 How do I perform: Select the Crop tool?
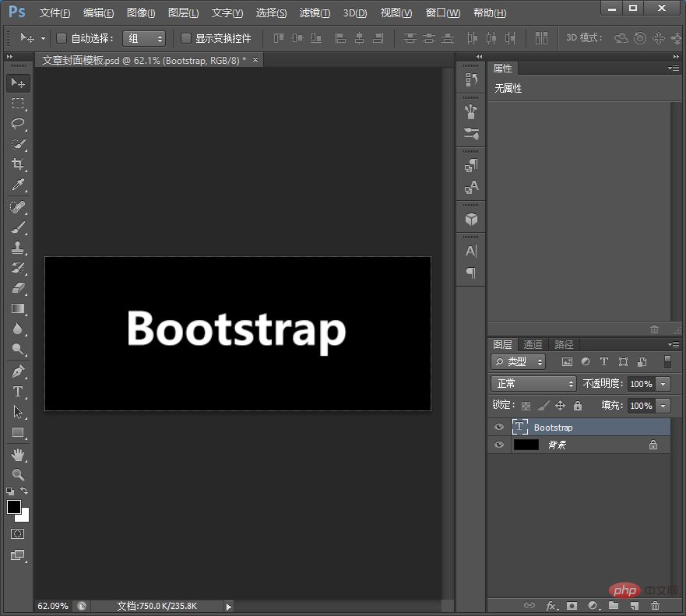pyautogui.click(x=18, y=164)
